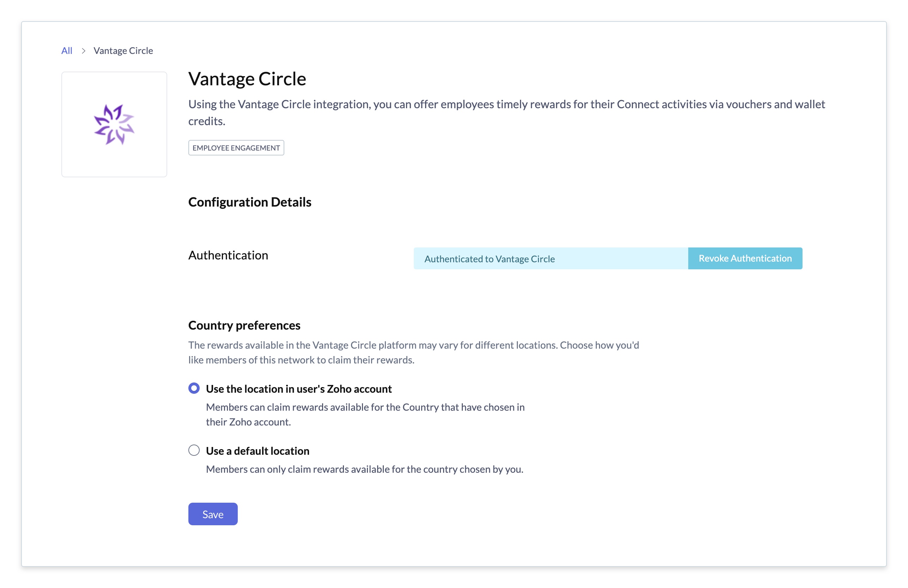908x588 pixels.
Task: Click the Authentication field label
Action: pos(228,255)
